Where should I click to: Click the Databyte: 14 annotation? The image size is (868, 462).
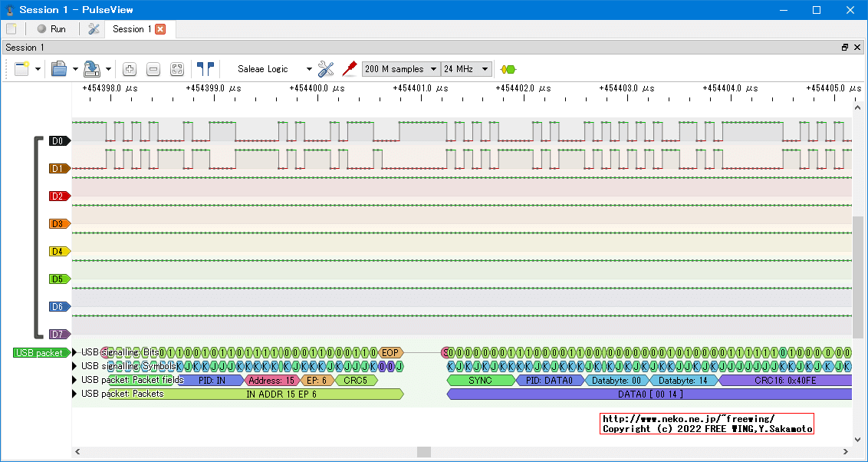tap(684, 381)
